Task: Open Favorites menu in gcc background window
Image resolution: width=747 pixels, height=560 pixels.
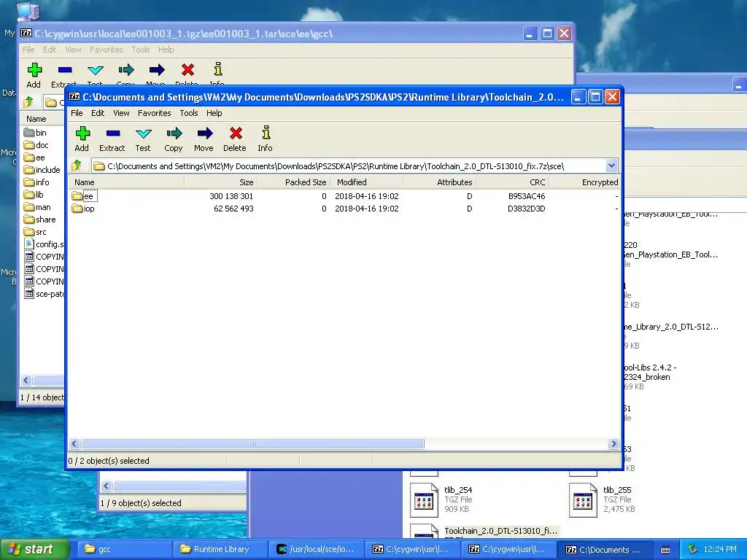Action: click(x=107, y=50)
